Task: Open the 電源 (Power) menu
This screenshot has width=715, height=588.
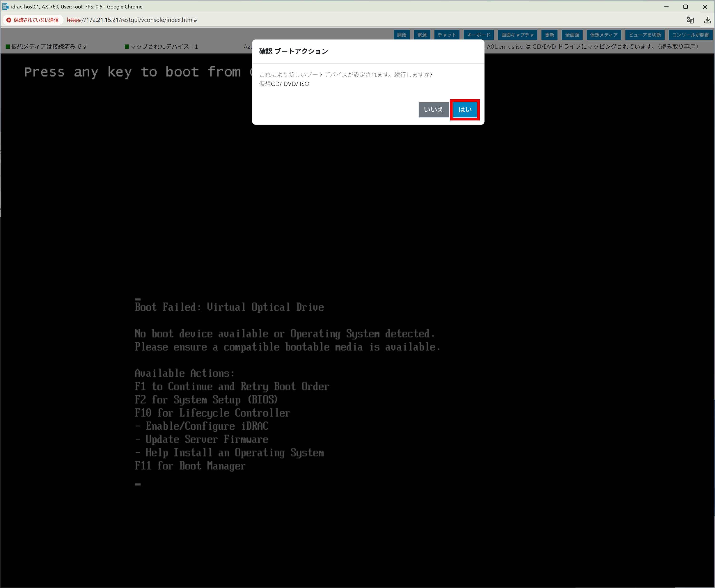Action: [x=422, y=35]
